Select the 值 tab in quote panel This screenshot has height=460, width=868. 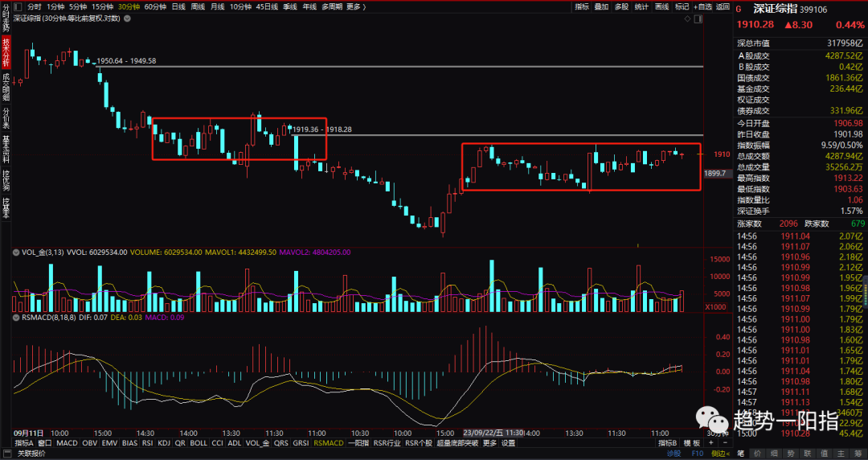click(824, 454)
